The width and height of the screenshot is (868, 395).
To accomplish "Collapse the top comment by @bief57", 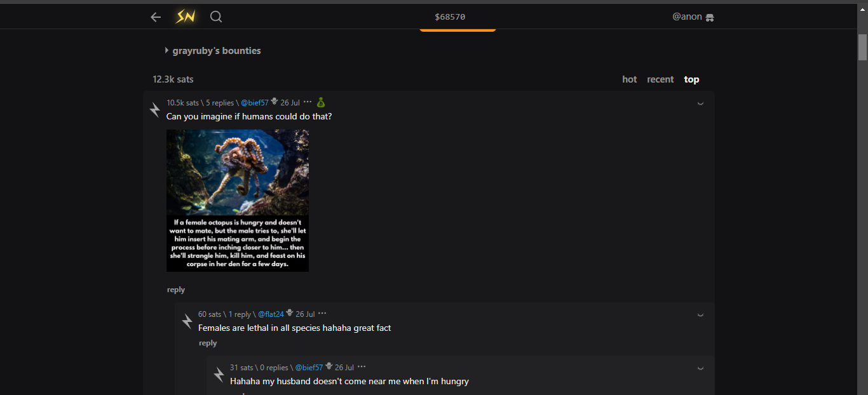I will [x=700, y=103].
